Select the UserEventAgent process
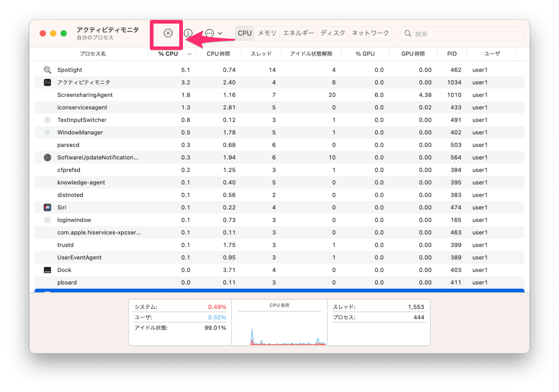 click(x=279, y=258)
